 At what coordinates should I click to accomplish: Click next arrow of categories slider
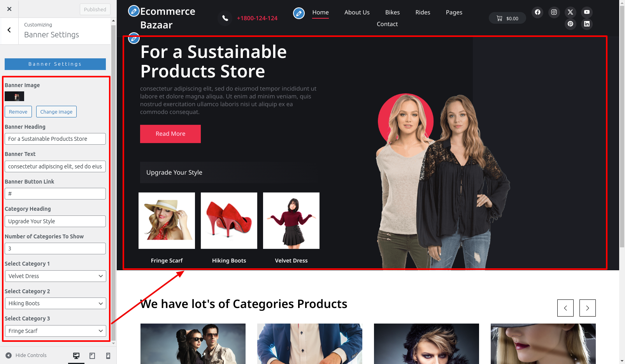click(x=588, y=308)
